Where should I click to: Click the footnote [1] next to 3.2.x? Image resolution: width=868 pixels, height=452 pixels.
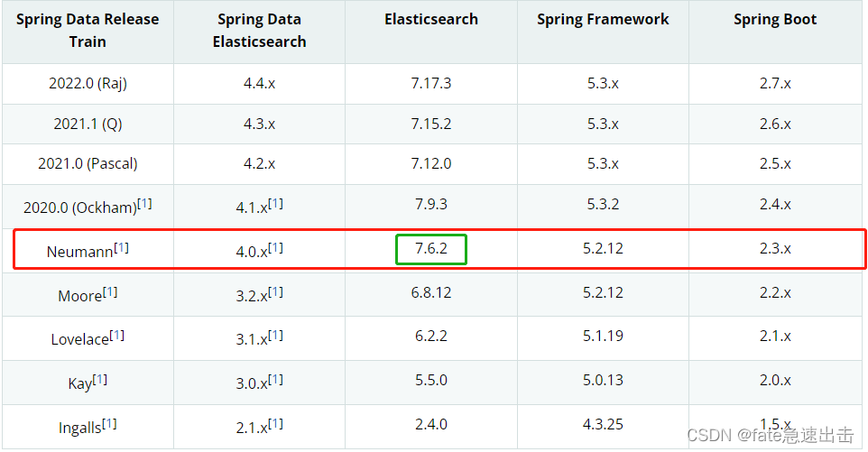[x=276, y=291]
